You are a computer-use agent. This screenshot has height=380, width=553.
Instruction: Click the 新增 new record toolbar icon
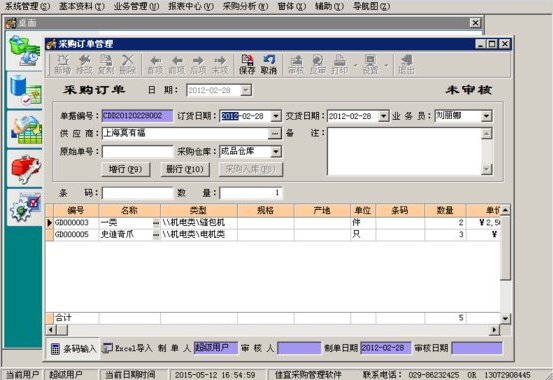62,65
